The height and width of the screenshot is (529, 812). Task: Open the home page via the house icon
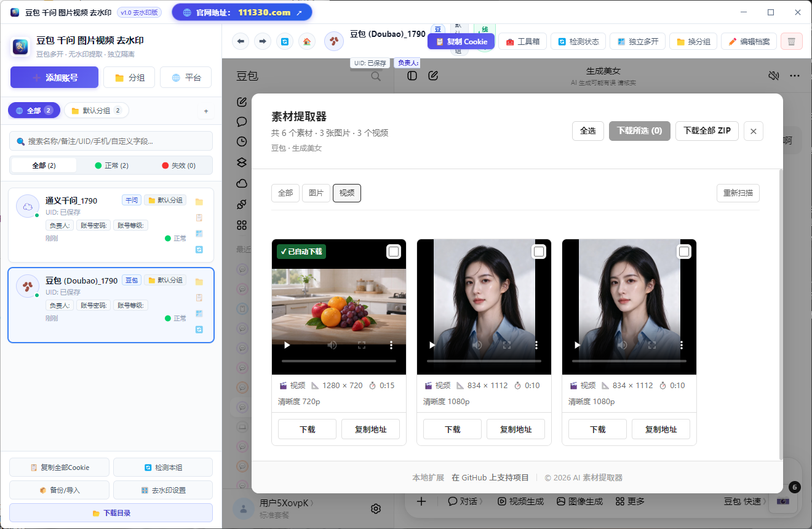point(307,41)
